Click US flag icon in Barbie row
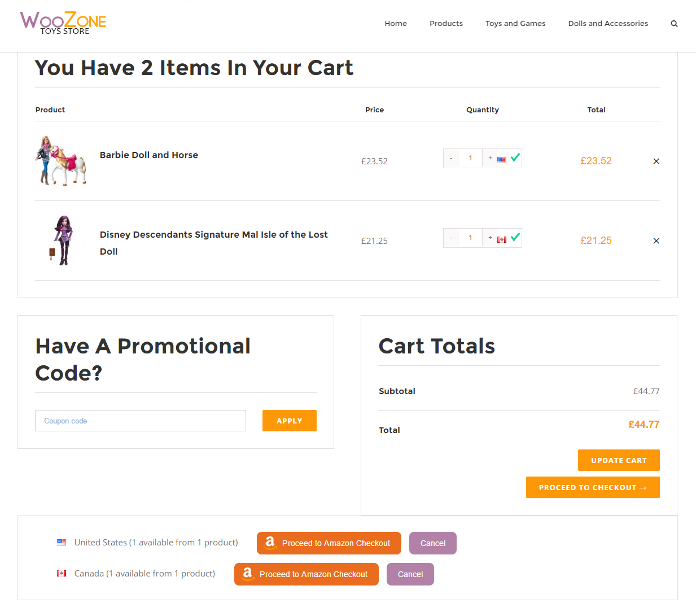 click(x=502, y=160)
